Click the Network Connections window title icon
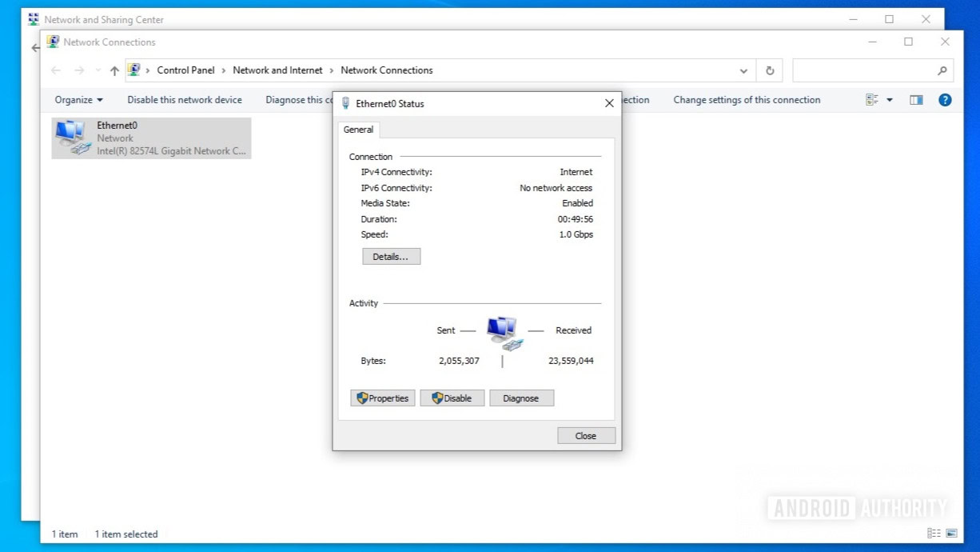980x552 pixels. (53, 42)
